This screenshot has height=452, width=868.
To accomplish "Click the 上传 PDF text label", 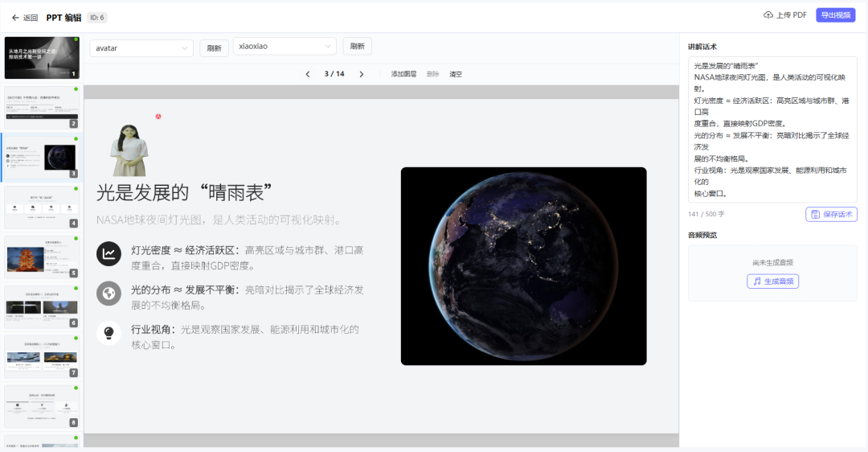I will (792, 15).
